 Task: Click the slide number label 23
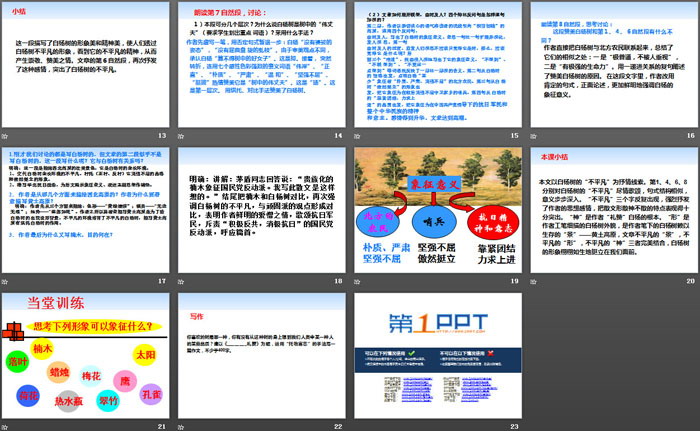point(514,427)
